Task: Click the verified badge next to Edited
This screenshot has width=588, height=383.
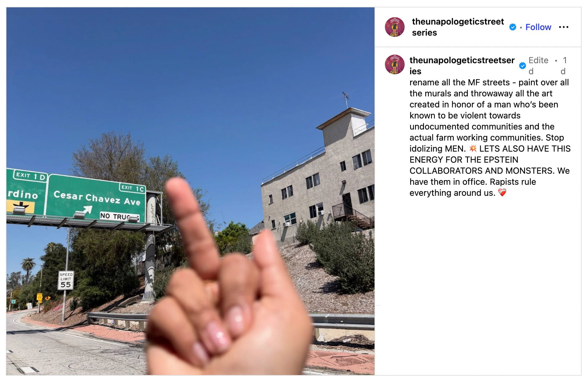Action: click(x=522, y=66)
